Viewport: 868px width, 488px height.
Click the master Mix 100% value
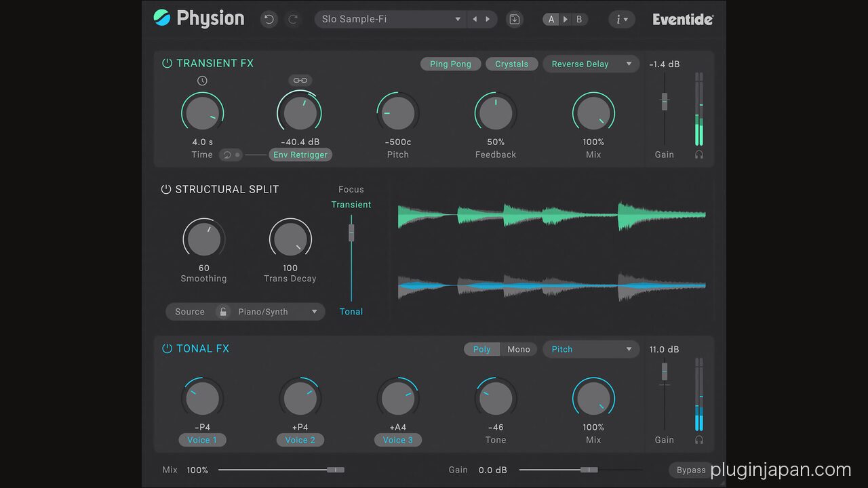(197, 470)
